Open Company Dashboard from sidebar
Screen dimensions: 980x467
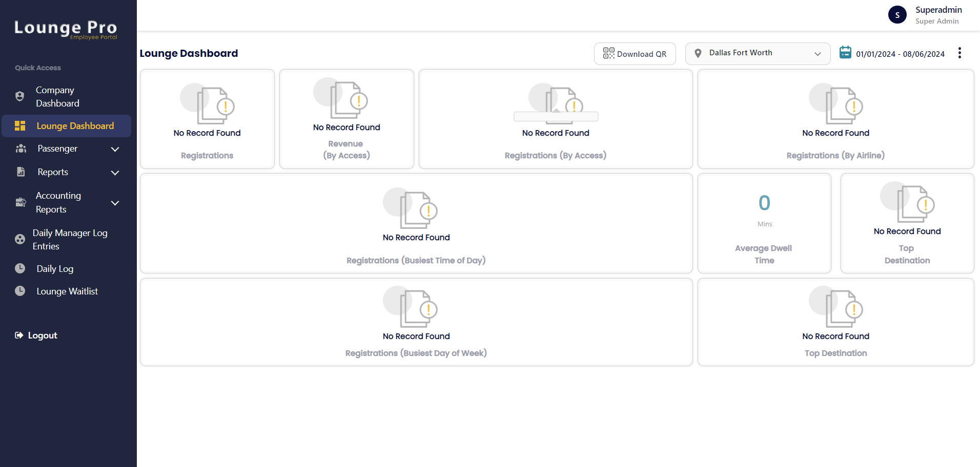(66, 96)
